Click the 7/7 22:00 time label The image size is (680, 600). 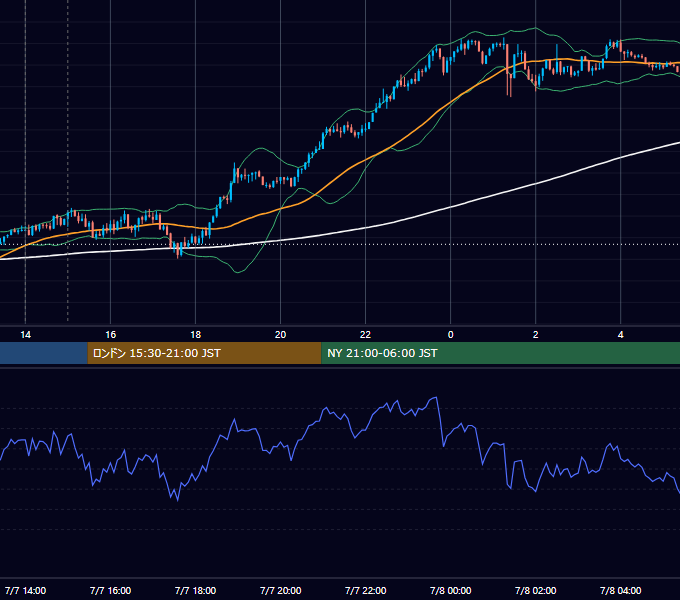[366, 591]
